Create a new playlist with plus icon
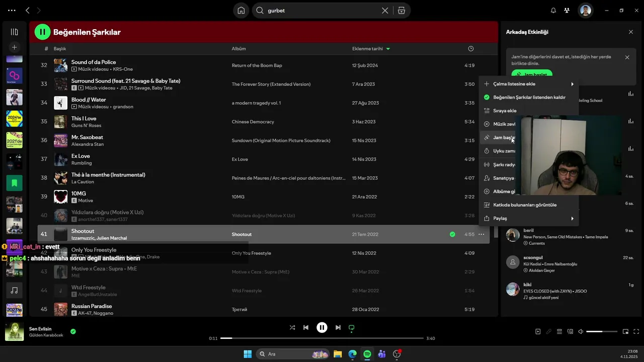This screenshot has height=362, width=644. [14, 47]
